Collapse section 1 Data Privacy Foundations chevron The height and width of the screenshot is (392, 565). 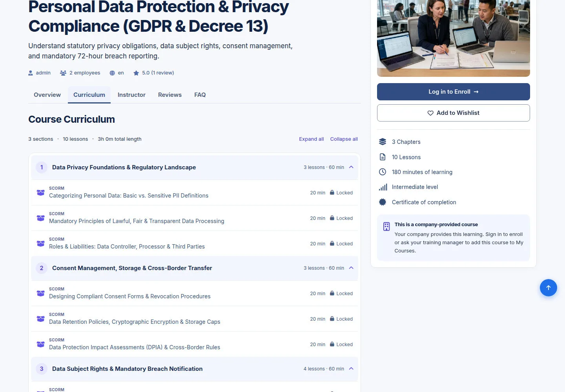[x=351, y=167]
